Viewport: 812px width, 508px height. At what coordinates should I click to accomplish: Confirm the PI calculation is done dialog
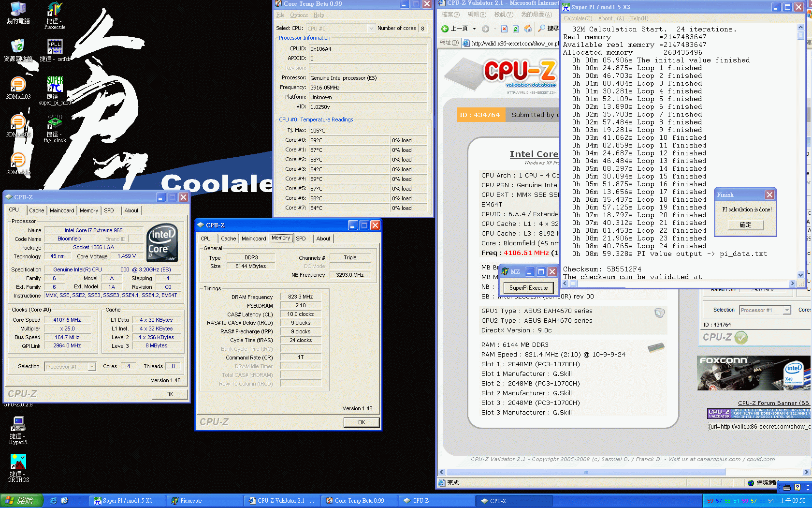[745, 225]
